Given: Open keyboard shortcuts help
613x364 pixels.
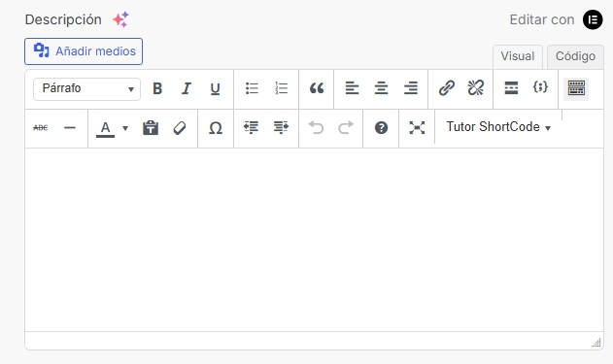Looking at the screenshot, I should tap(381, 128).
